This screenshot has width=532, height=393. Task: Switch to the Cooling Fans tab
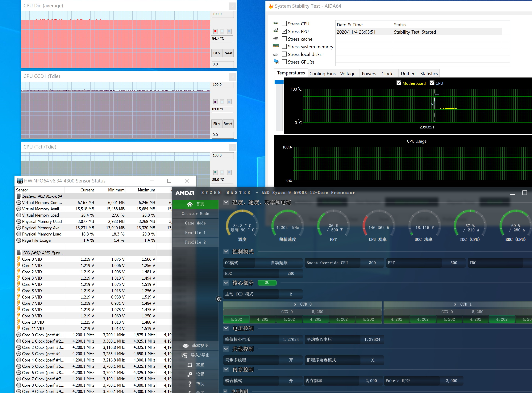coord(322,73)
